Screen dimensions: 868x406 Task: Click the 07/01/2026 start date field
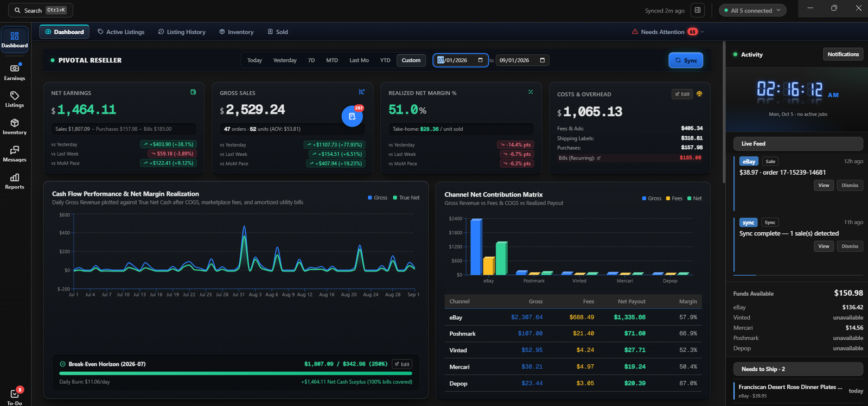tap(460, 60)
